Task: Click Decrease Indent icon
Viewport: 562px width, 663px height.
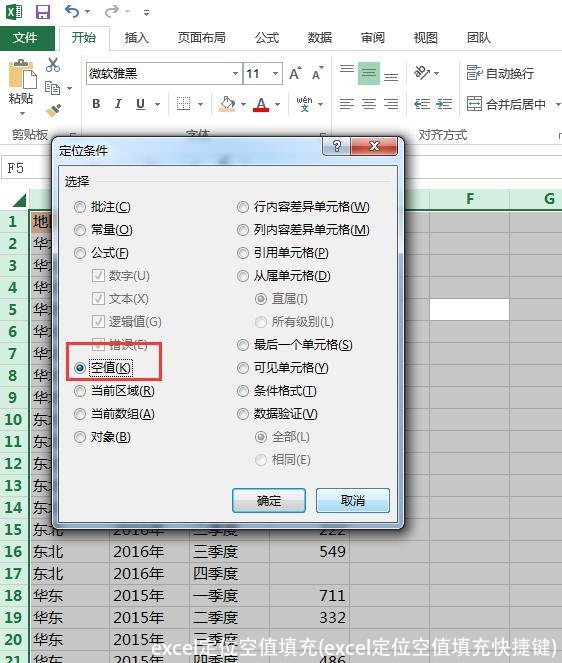Action: (x=422, y=104)
